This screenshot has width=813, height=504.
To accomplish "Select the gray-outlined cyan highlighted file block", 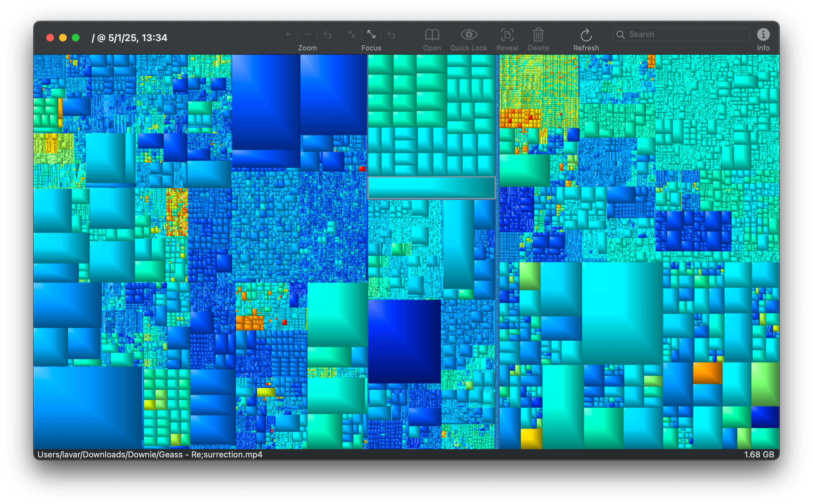I will click(x=431, y=188).
